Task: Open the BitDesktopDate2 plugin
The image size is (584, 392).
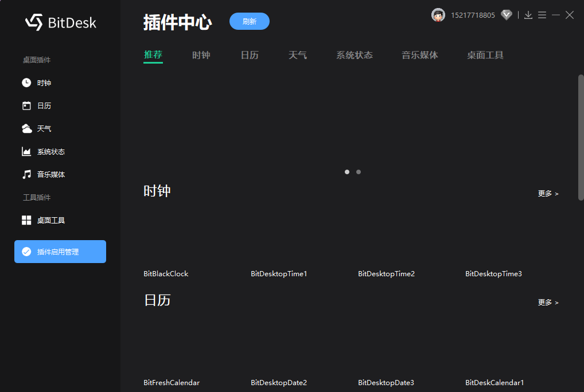Action: 279,382
